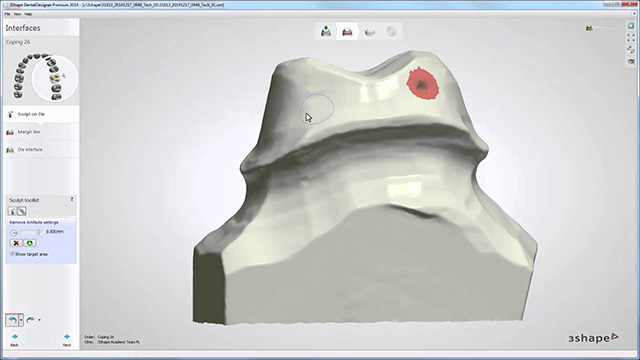
Task: Open the Help menu
Action: 28,14
